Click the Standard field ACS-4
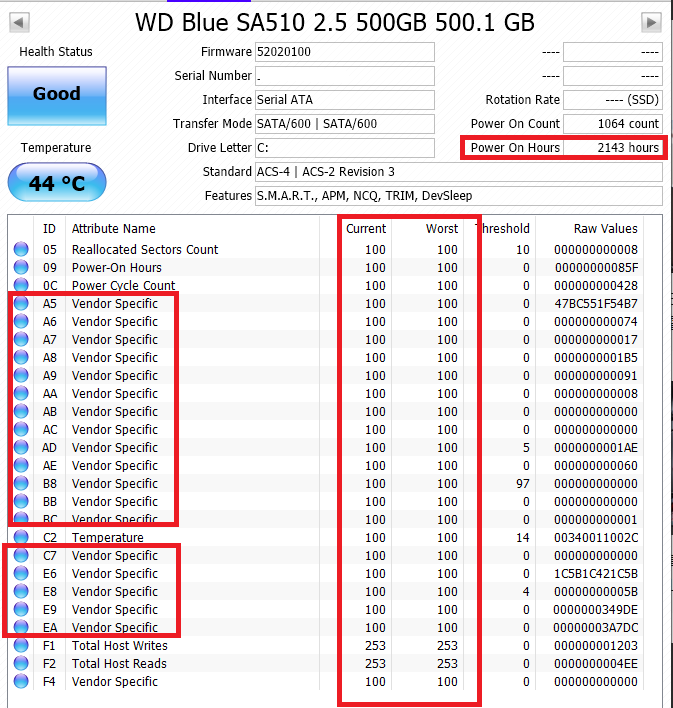Viewport: 673px width, 708px height. (458, 172)
